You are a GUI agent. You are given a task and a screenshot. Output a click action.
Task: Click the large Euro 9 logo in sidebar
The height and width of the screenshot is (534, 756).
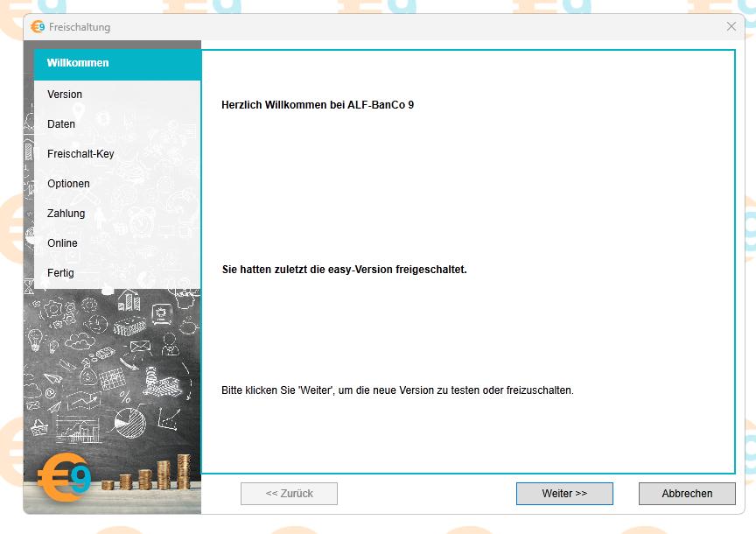(64, 477)
